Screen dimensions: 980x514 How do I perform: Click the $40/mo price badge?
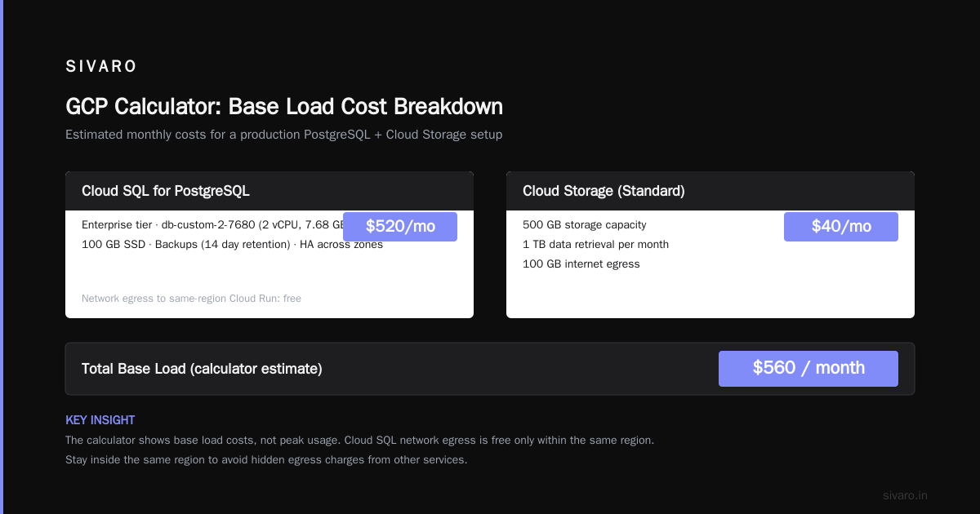841,227
